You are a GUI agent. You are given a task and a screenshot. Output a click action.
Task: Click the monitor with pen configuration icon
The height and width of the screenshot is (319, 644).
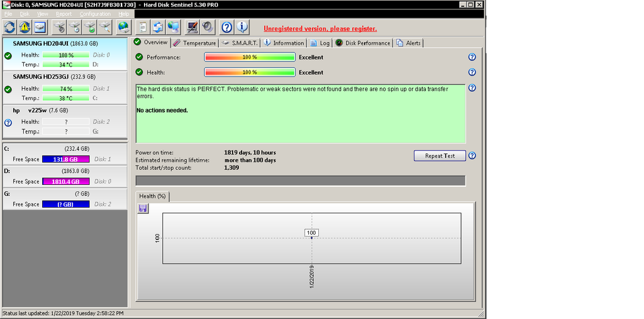click(x=192, y=28)
